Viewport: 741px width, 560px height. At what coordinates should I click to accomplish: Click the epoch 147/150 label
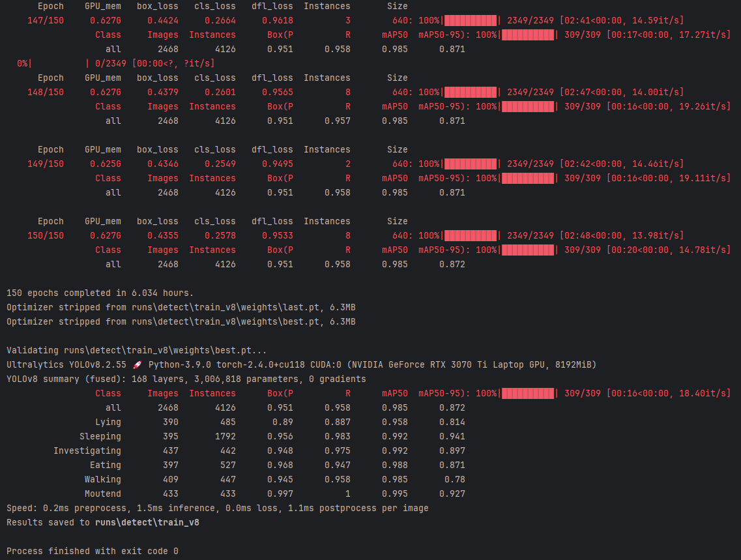[x=46, y=20]
